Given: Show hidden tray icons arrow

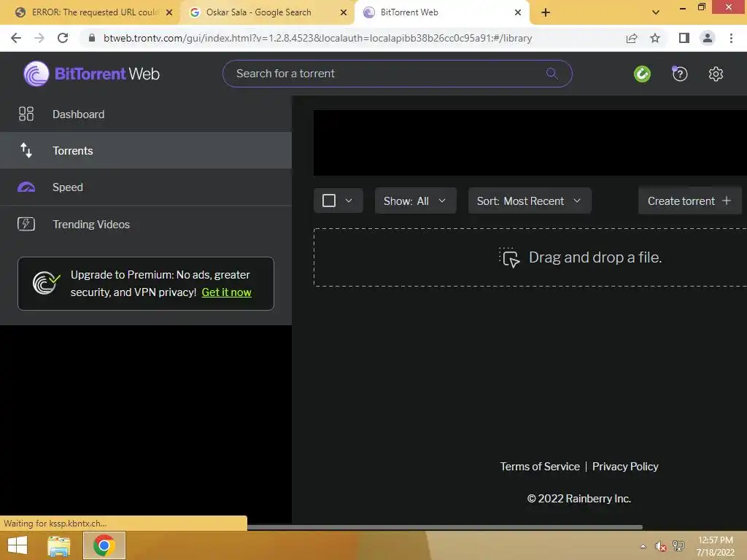Looking at the screenshot, I should [643, 546].
